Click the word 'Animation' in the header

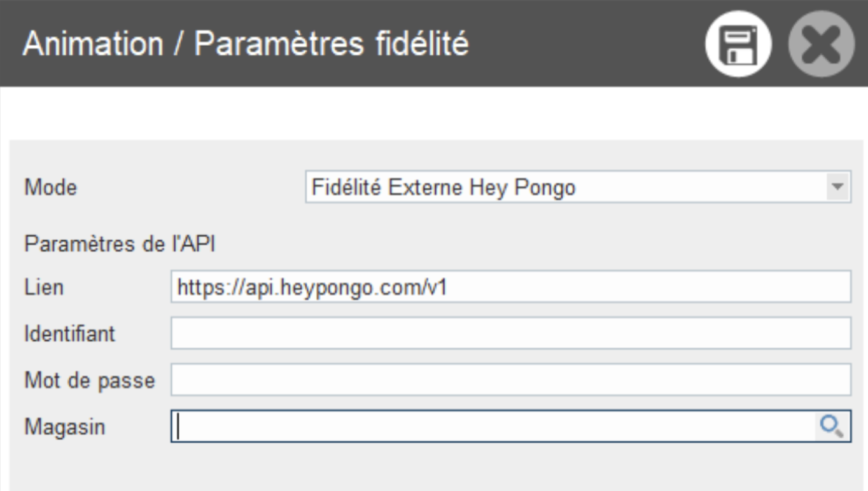tap(93, 45)
